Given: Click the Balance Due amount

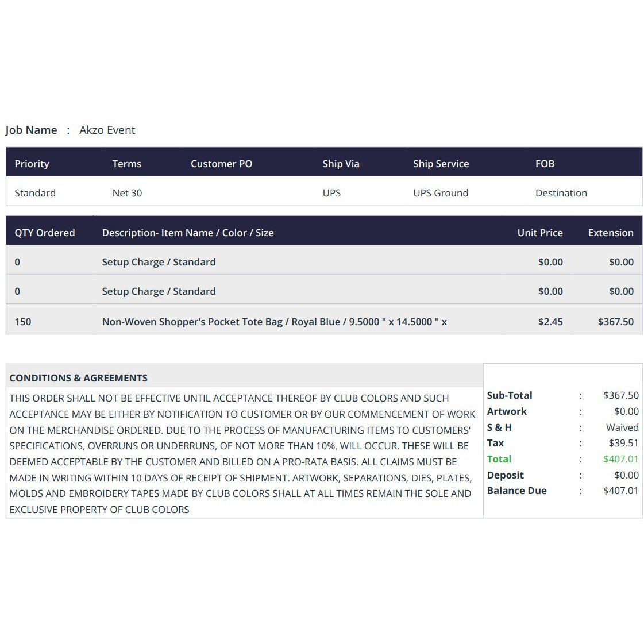Looking at the screenshot, I should (x=620, y=491).
